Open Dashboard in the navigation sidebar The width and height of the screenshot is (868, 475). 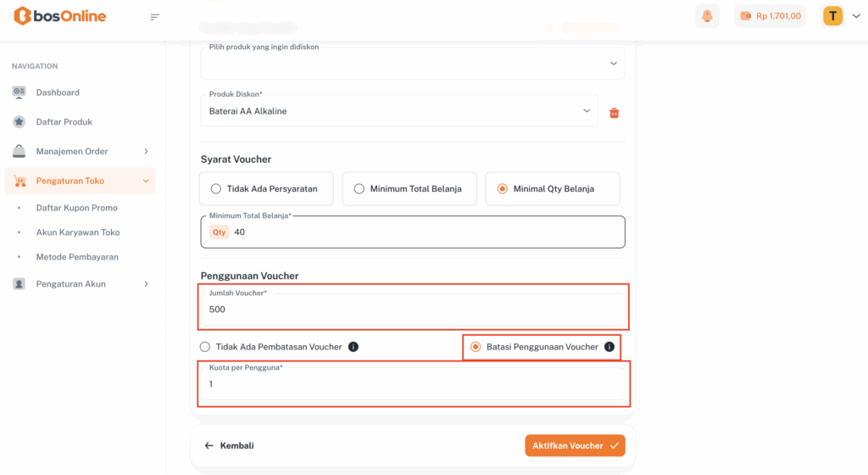point(58,92)
